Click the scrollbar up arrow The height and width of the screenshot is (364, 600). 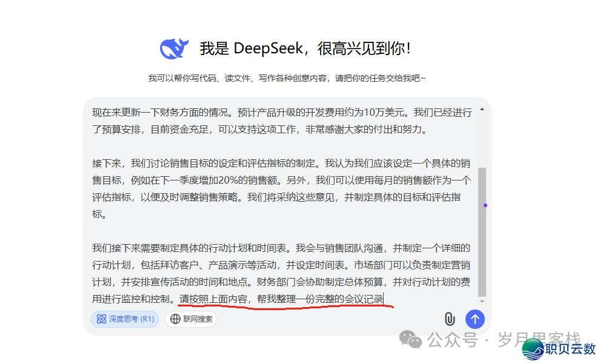[x=482, y=110]
